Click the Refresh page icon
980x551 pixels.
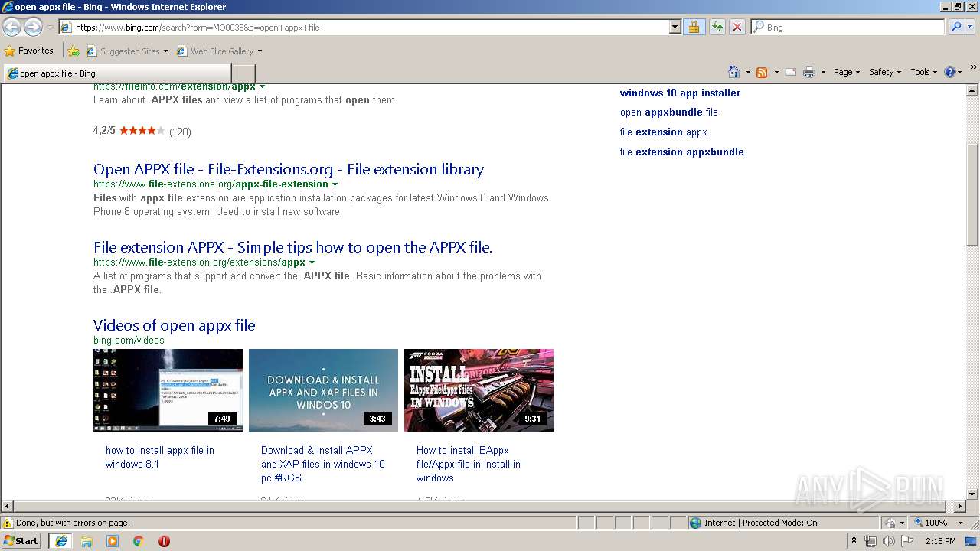717,27
